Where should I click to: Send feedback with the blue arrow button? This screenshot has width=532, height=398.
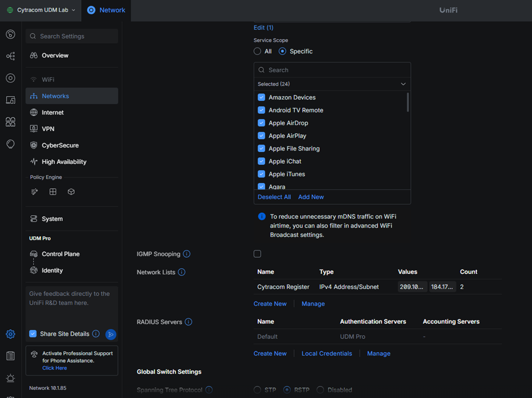click(111, 334)
